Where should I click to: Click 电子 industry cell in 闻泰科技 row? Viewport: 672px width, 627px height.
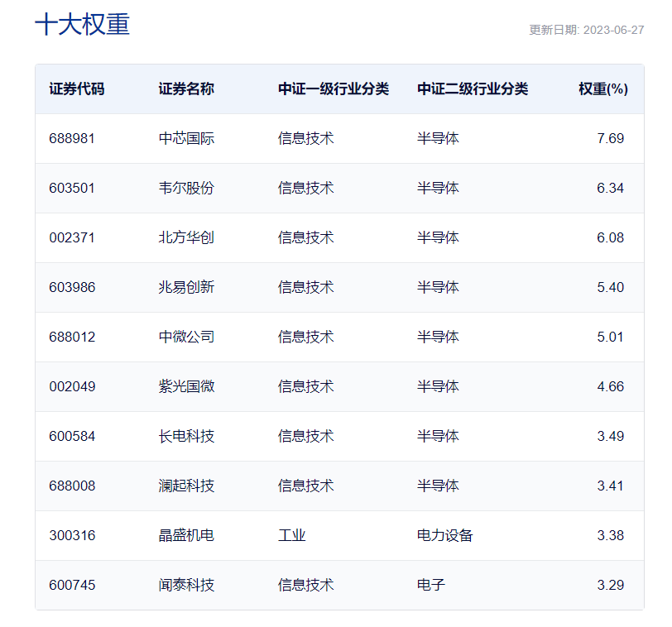(x=431, y=586)
